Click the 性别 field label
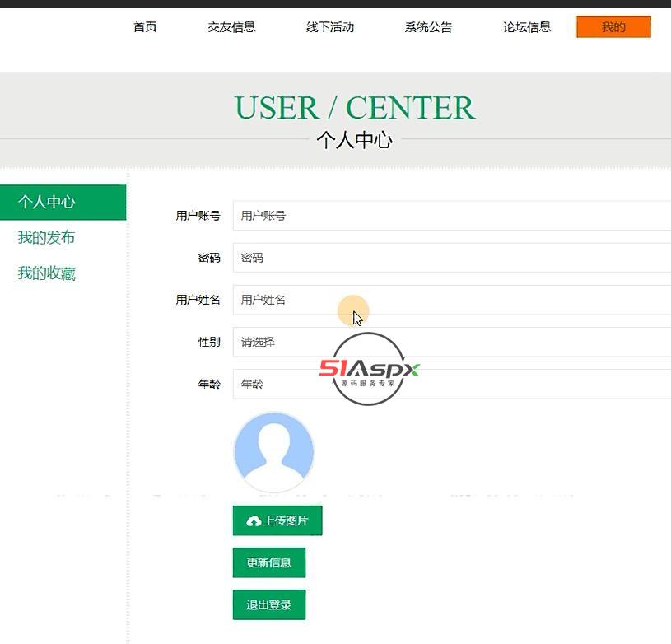The image size is (671, 644). 209,342
